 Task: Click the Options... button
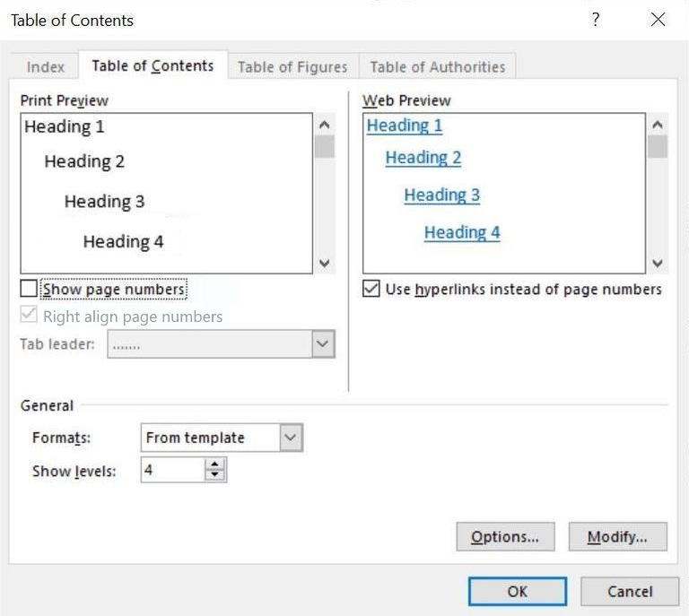[505, 536]
